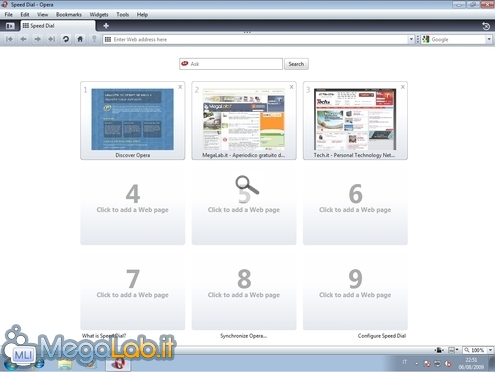495x372 pixels.
Task: Click the fast forward icon
Action: pos(51,39)
